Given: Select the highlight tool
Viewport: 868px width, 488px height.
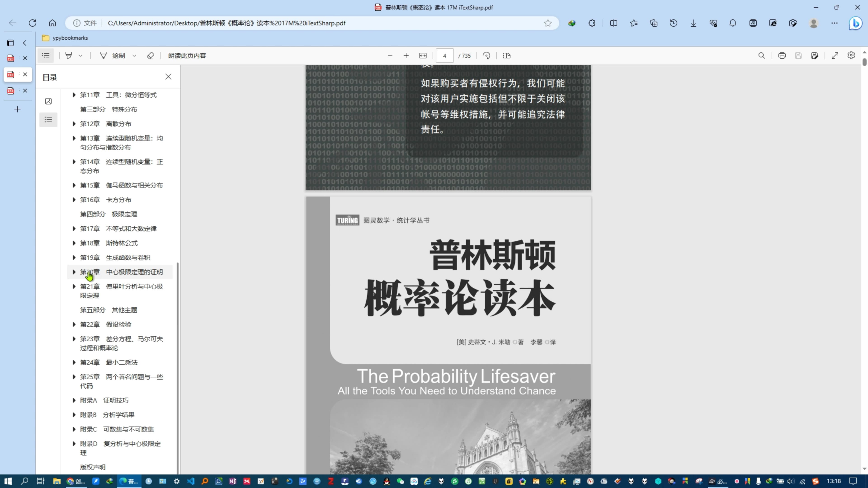Looking at the screenshot, I should pyautogui.click(x=69, y=56).
